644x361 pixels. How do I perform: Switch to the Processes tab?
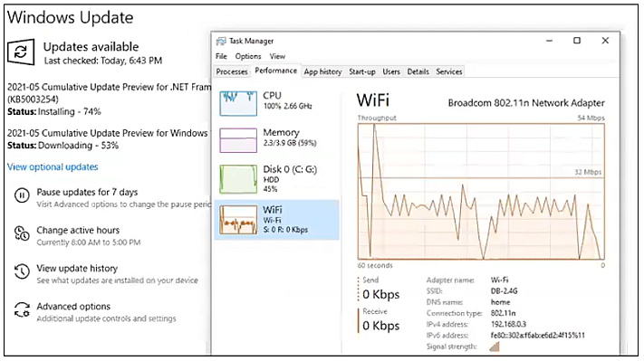click(232, 71)
